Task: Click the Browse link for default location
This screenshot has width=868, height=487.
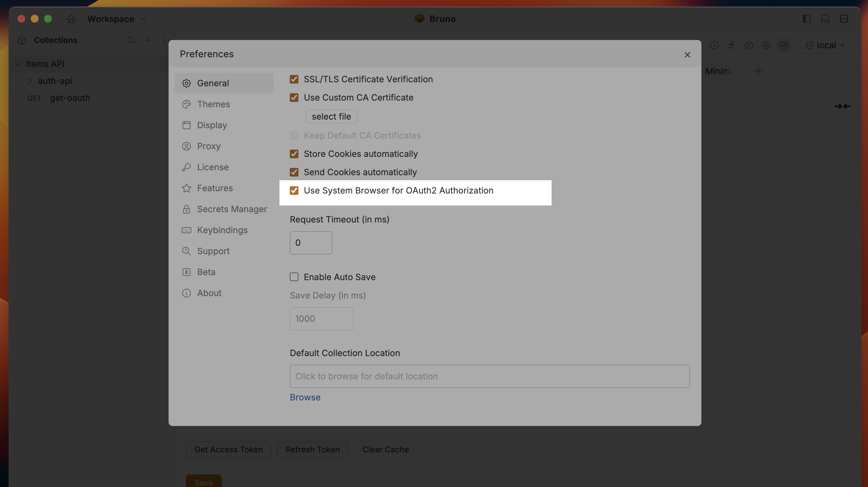Action: click(x=305, y=397)
